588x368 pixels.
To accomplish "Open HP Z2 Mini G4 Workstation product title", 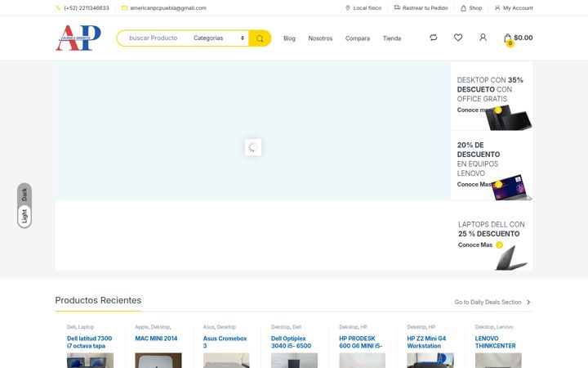I will [x=426, y=342].
